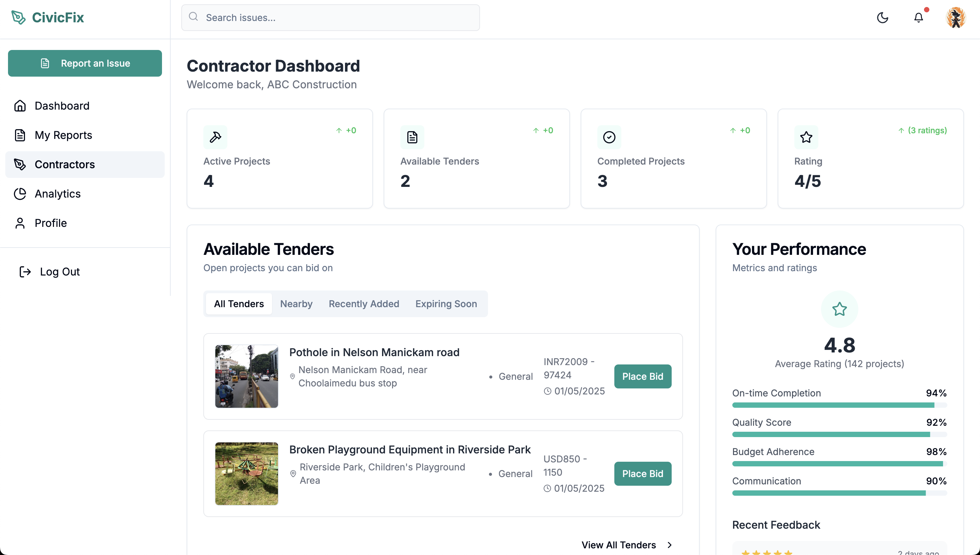Select the Recently Added filter

click(x=364, y=304)
